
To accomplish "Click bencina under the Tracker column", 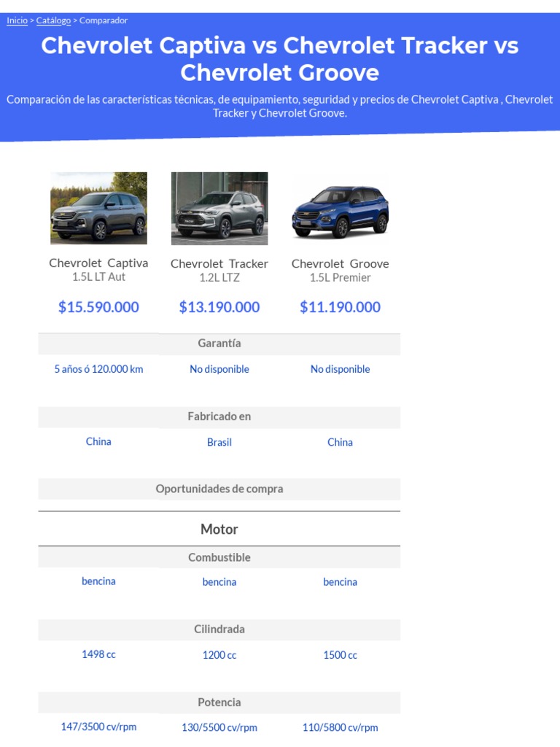I will click(219, 582).
